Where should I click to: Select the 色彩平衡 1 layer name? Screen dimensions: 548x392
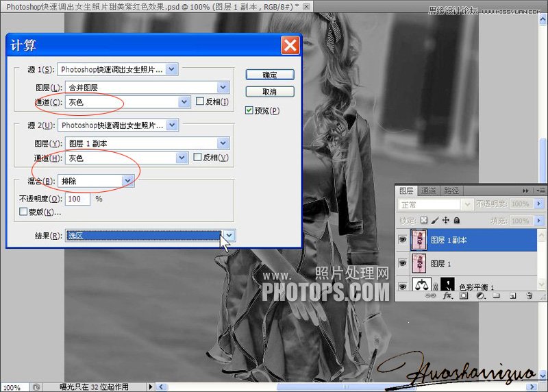click(476, 287)
